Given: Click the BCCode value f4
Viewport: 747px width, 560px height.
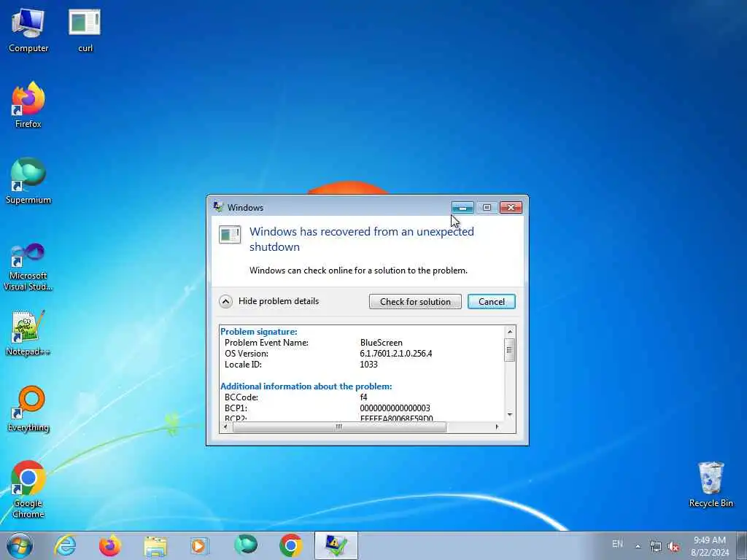Looking at the screenshot, I should coord(363,397).
